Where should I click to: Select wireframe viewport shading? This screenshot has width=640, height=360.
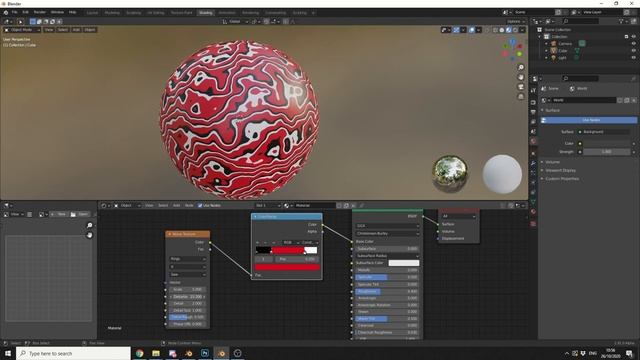(495, 30)
